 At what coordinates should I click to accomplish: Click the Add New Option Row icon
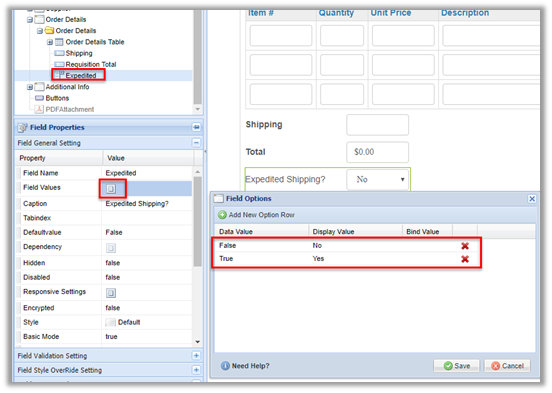222,215
